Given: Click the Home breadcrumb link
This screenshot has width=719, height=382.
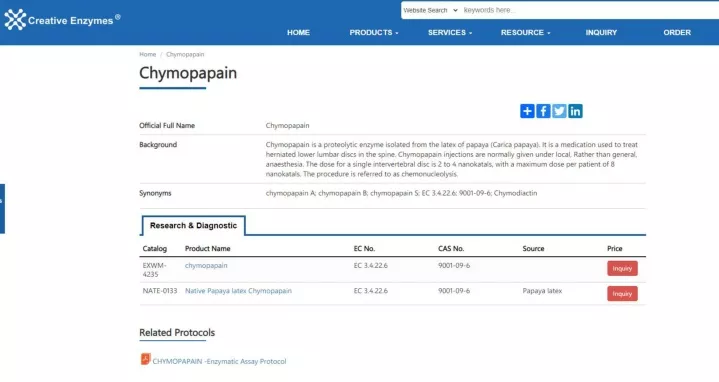Looking at the screenshot, I should 148,54.
